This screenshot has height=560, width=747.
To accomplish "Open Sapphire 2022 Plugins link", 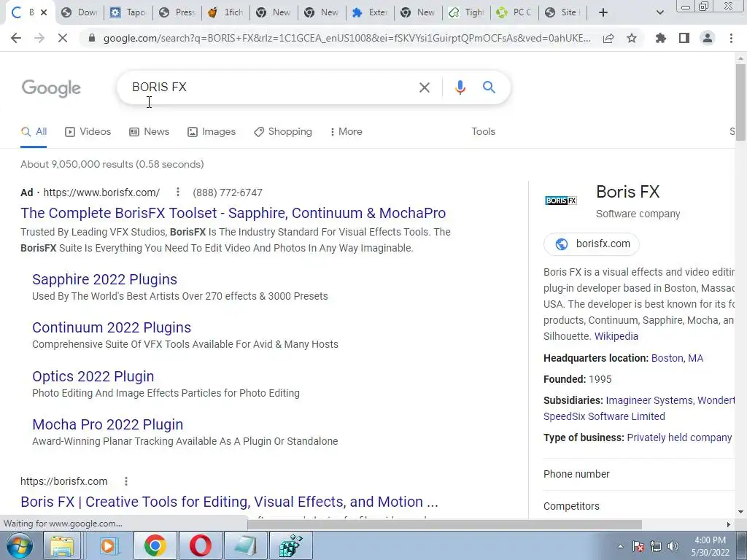I will coord(104,279).
